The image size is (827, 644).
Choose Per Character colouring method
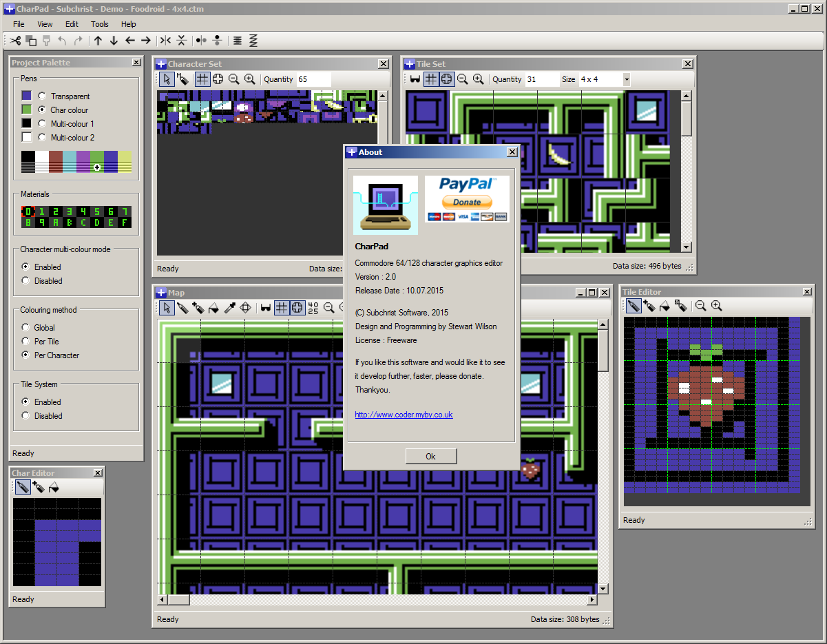click(x=26, y=355)
